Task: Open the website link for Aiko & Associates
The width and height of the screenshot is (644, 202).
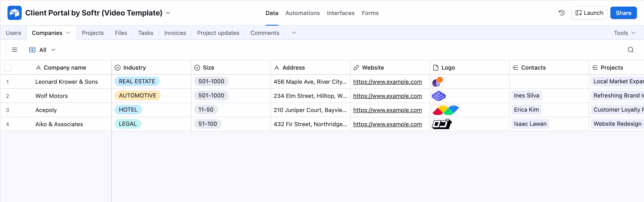Action: point(387,124)
